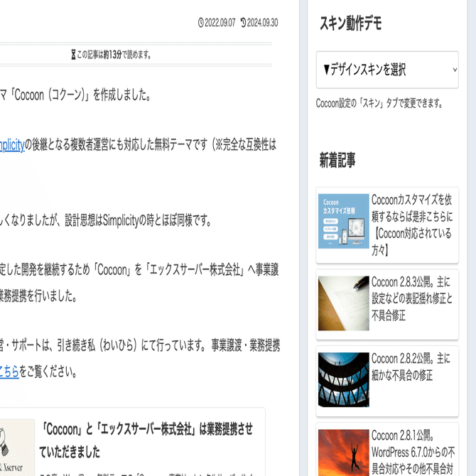Click the pen on paper thumbnail

[343, 303]
